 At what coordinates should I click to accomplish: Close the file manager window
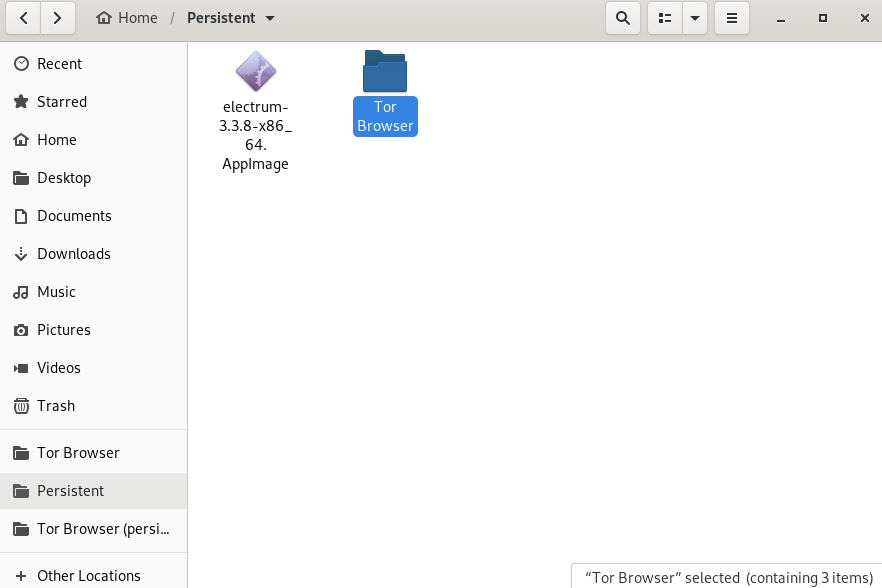865,18
